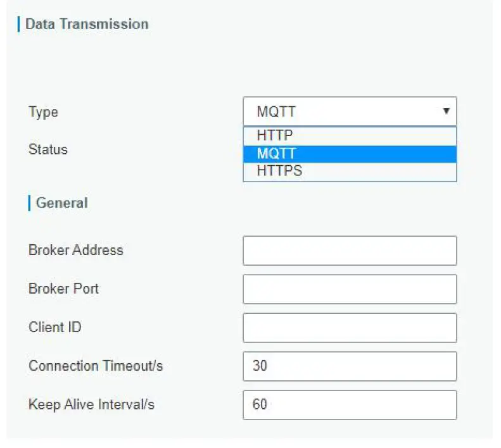Image resolution: width=501 pixels, height=448 pixels.
Task: Click the Type field label
Action: tap(43, 112)
